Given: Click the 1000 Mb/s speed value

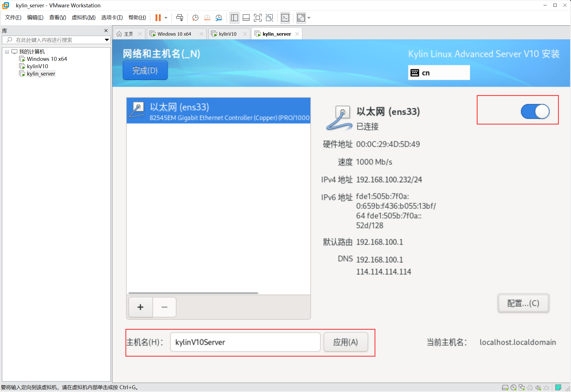Looking at the screenshot, I should [374, 162].
